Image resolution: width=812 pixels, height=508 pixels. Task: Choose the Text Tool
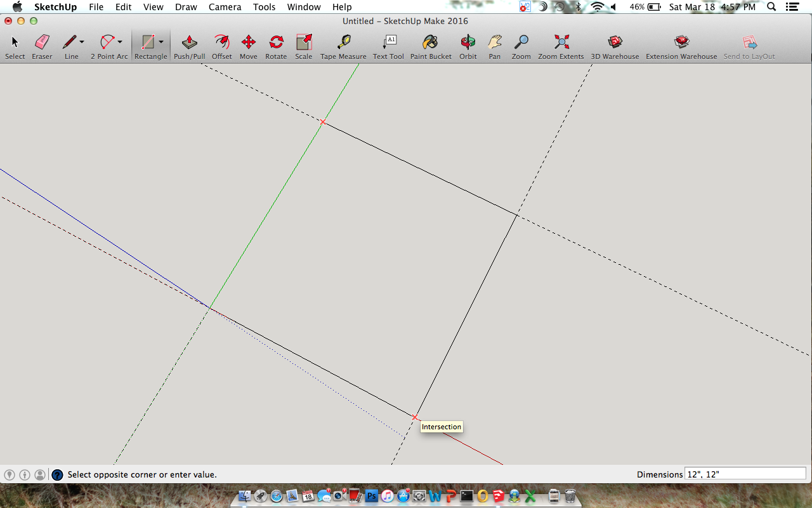(388, 47)
